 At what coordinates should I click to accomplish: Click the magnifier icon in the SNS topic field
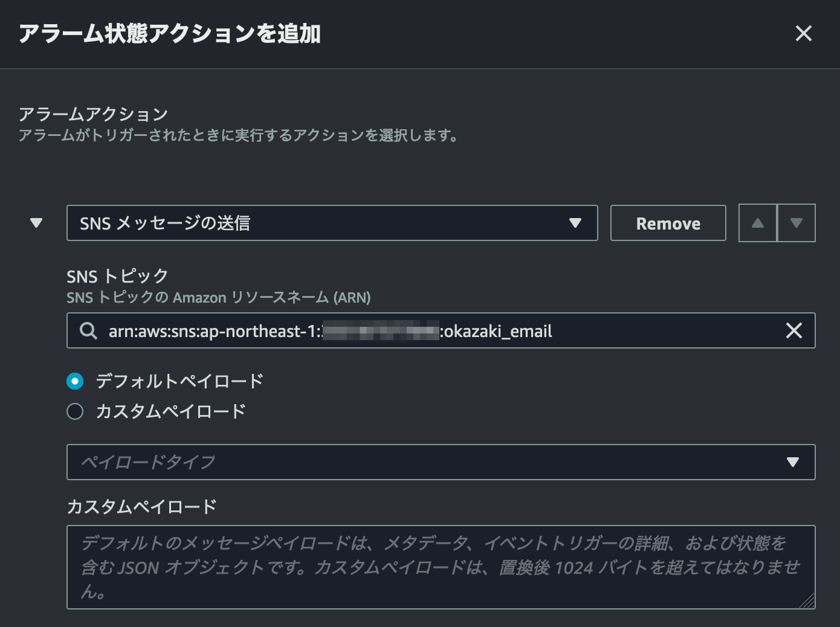click(88, 330)
